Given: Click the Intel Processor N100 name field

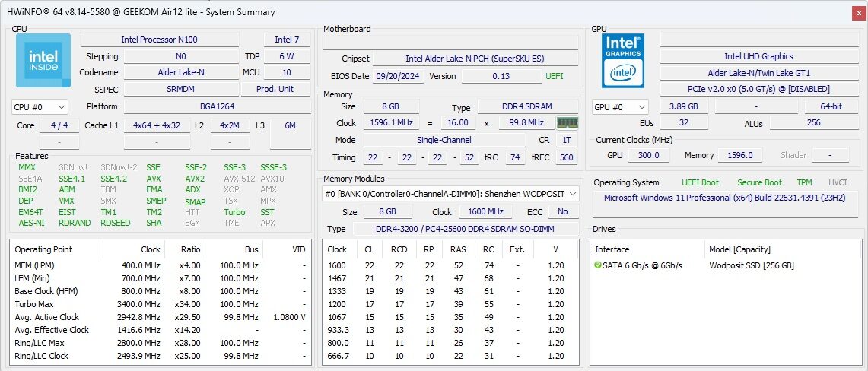Looking at the screenshot, I should (x=160, y=40).
